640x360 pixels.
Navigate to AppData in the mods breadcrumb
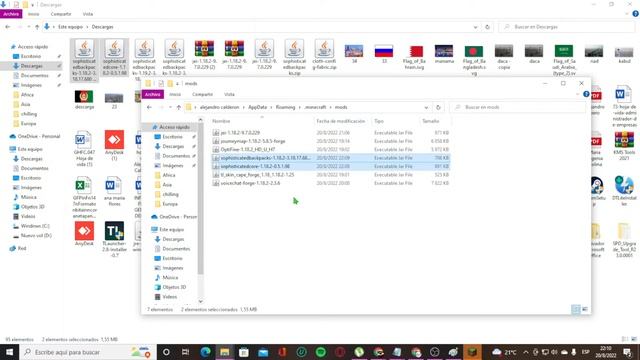258,107
